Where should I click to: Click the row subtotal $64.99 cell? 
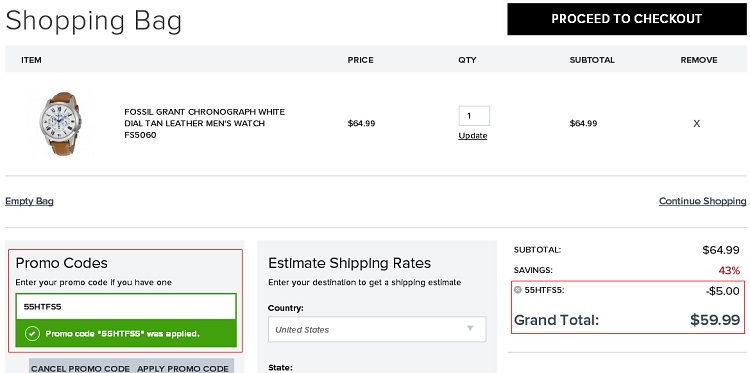coord(583,123)
